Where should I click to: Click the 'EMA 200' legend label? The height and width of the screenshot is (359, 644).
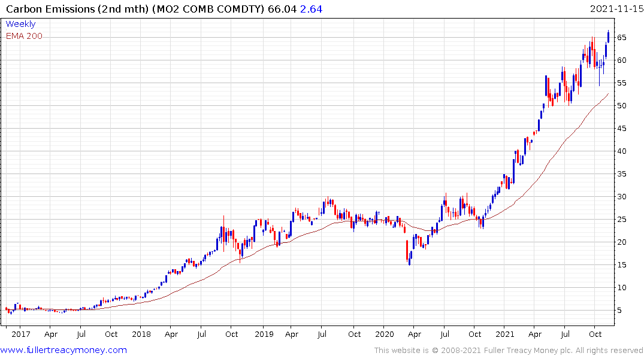pos(24,36)
